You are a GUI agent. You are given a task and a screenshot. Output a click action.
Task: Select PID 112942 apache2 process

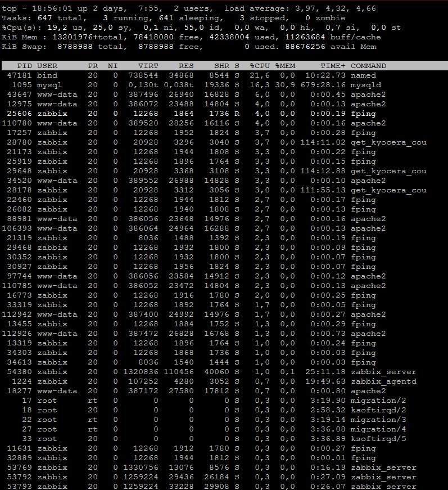[224, 314]
